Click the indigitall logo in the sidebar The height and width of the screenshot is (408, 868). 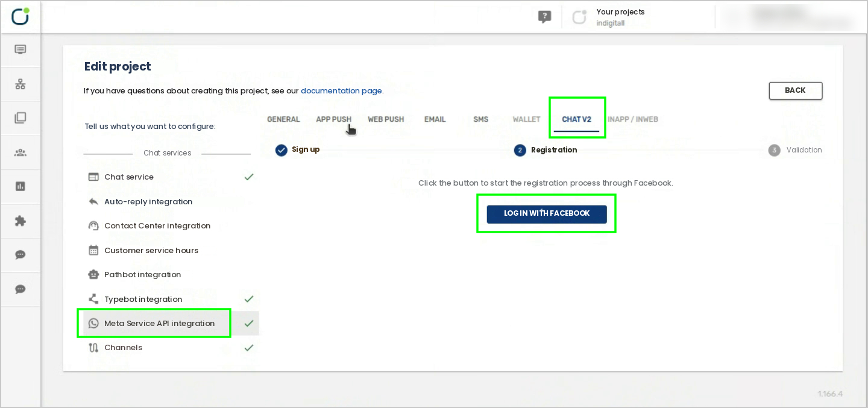coord(20,16)
